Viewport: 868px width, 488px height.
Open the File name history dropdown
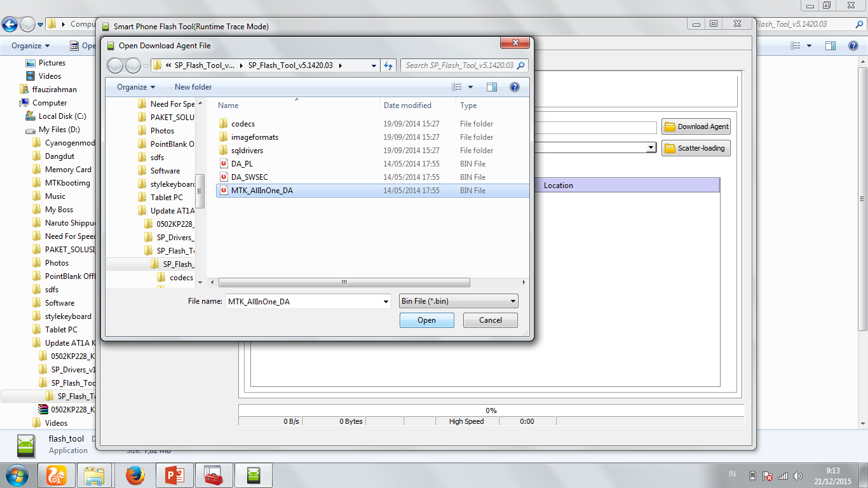coord(386,302)
